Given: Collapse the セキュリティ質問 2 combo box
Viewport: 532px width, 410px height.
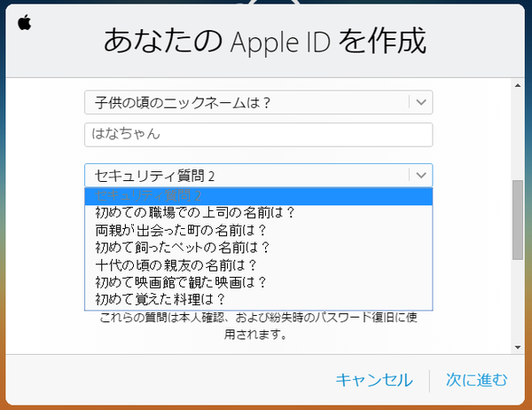Looking at the screenshot, I should [x=259, y=176].
